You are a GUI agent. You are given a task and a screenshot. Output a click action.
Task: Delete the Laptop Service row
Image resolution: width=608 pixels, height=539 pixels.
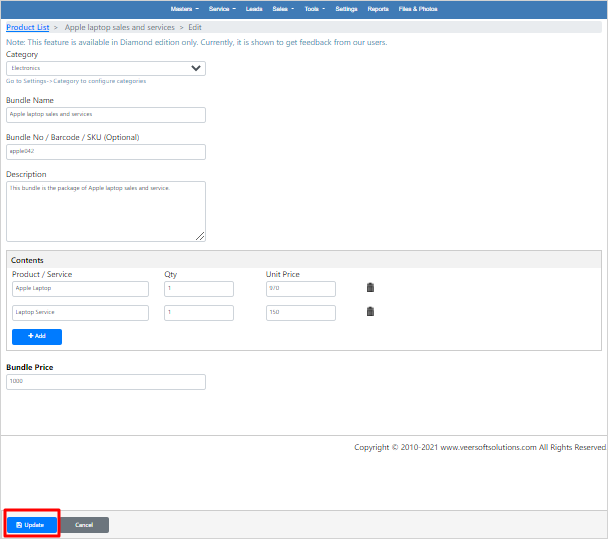(370, 312)
